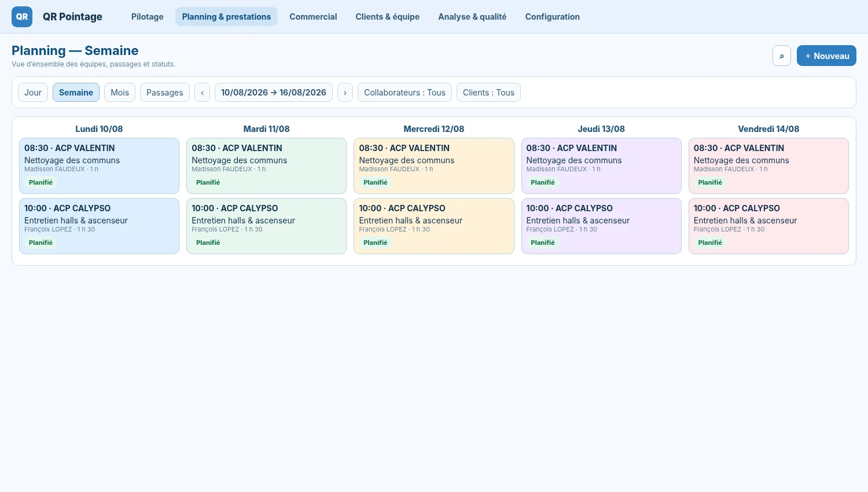Click Planifié badge on Mardi 10:00 card
This screenshot has height=492, width=868.
[208, 243]
